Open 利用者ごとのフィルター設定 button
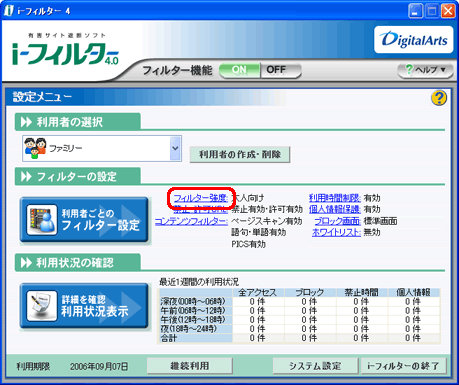Screen dimensions: 459x385 pyautogui.click(x=84, y=220)
